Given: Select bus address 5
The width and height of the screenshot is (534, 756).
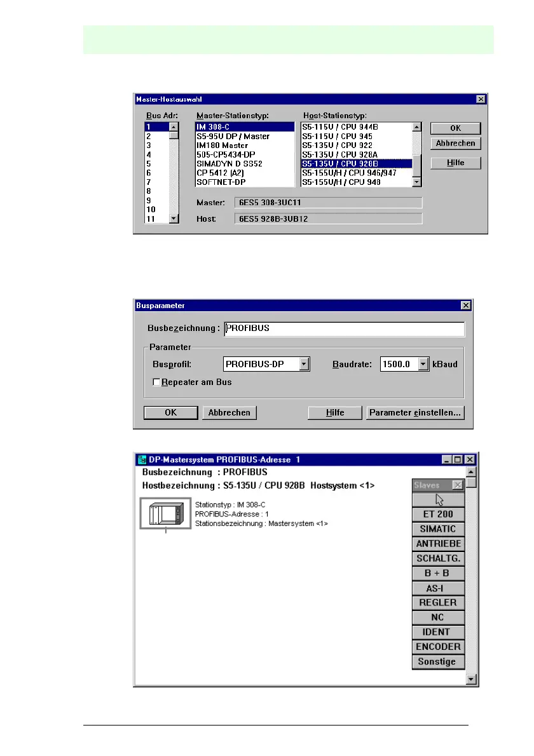Looking at the screenshot, I should coord(157,164).
